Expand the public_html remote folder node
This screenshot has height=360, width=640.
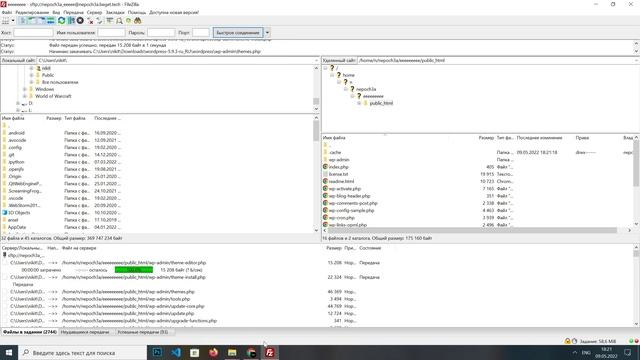pyautogui.click(x=359, y=103)
